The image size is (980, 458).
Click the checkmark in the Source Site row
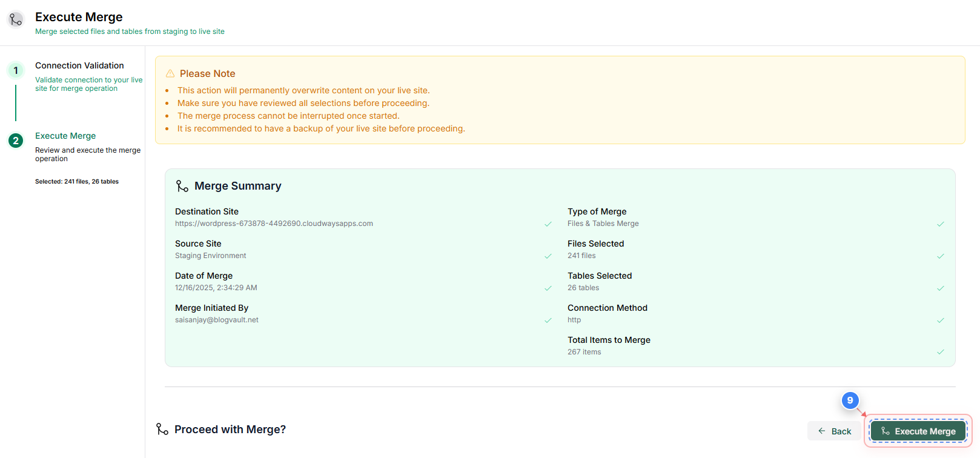point(548,256)
